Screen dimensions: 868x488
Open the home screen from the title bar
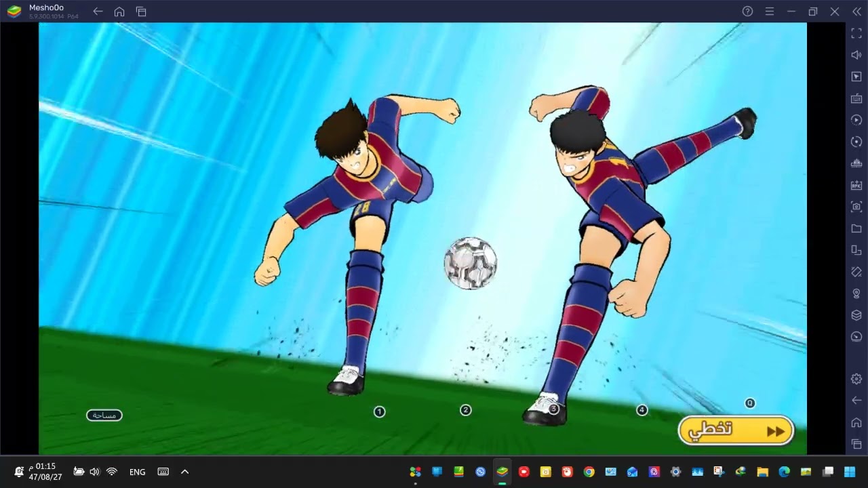click(x=119, y=12)
